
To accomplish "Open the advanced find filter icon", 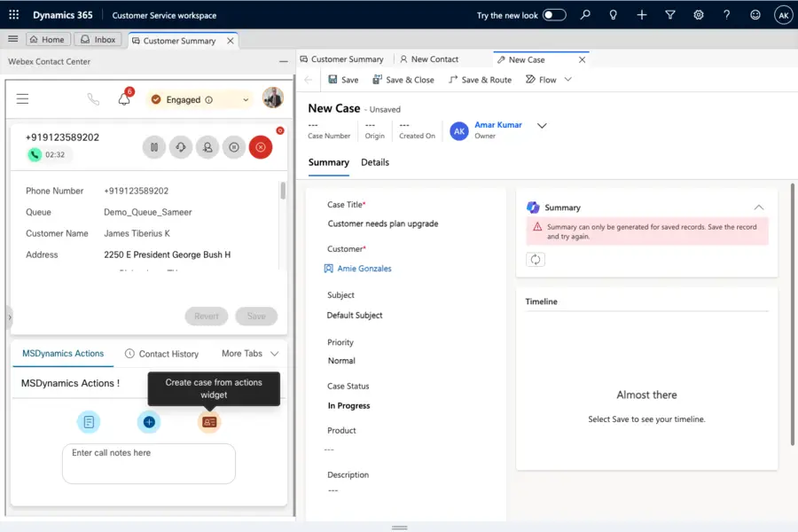I will [x=670, y=15].
